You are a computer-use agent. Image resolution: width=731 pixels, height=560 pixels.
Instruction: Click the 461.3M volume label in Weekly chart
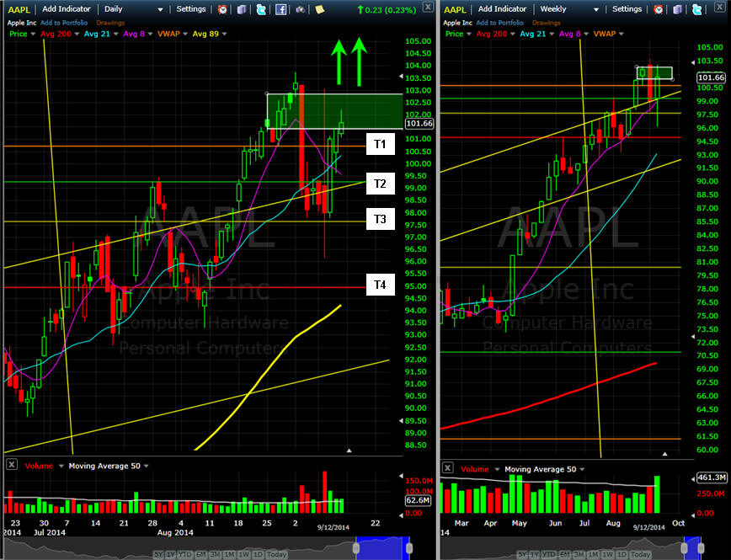click(712, 477)
